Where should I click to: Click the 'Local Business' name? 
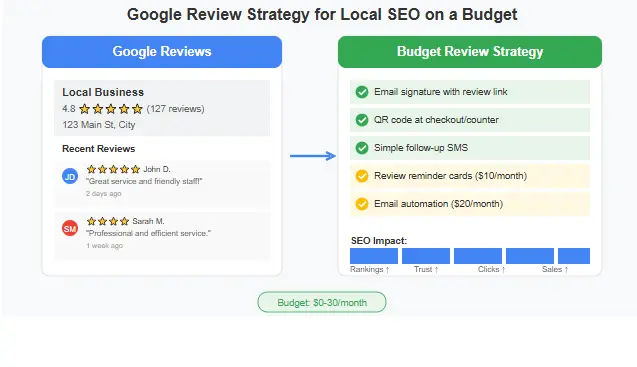coord(103,92)
